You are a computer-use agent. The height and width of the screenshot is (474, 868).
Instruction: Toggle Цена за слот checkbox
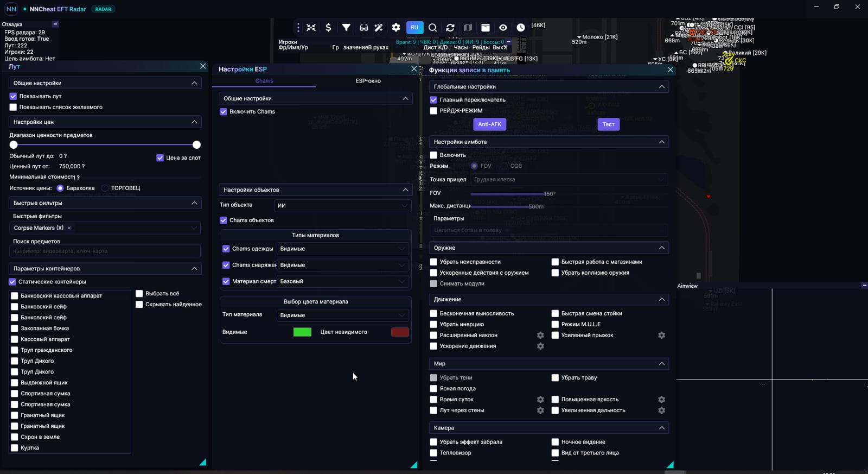(x=160, y=158)
